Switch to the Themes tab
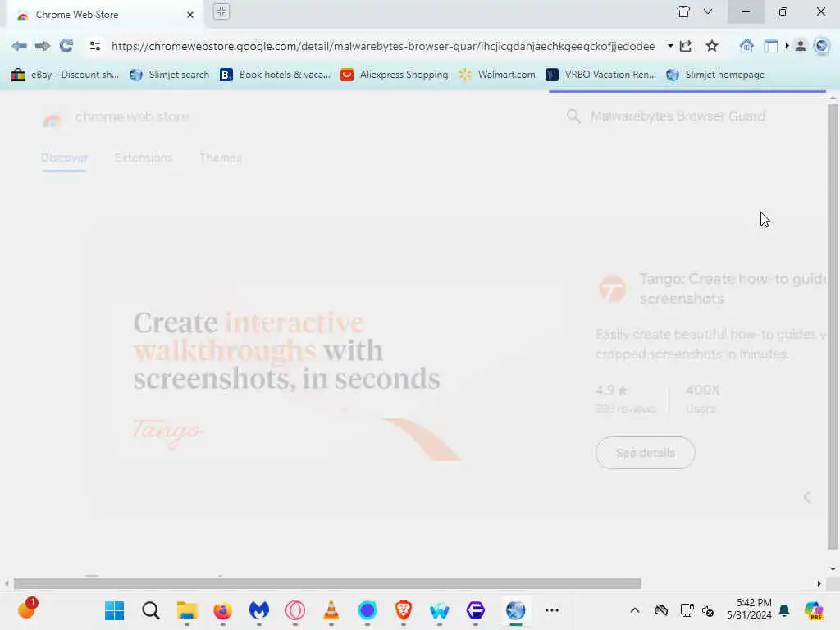The width and height of the screenshot is (840, 630). [x=221, y=158]
